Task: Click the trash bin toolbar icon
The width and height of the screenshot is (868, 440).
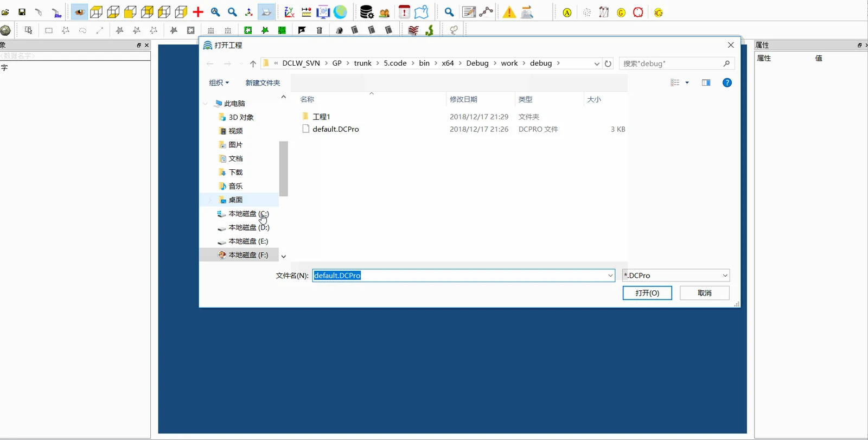Action: click(x=320, y=30)
